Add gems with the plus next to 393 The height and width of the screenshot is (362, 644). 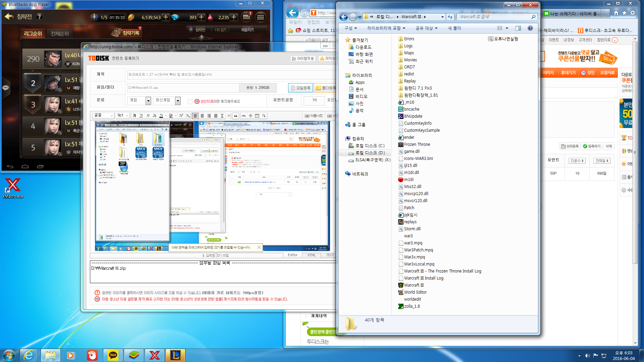tap(201, 17)
